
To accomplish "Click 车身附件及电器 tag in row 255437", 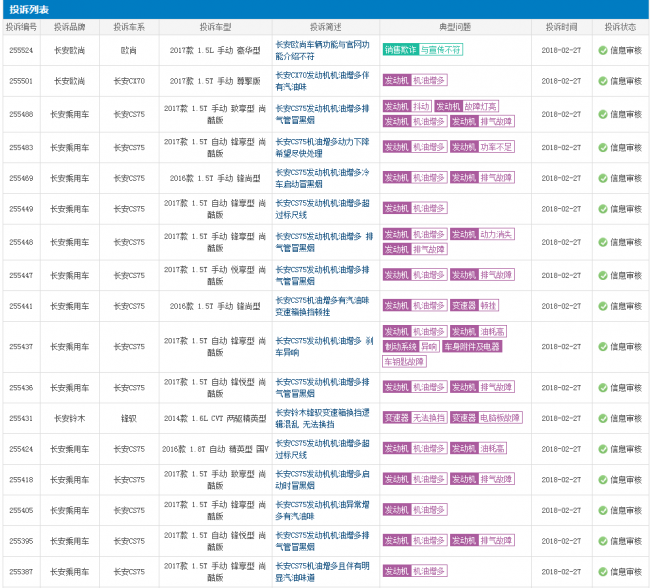I will coord(472,347).
